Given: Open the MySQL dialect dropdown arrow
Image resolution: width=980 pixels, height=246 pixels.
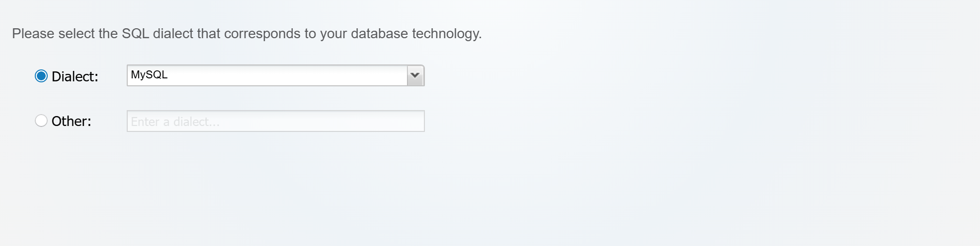Looking at the screenshot, I should (x=415, y=75).
